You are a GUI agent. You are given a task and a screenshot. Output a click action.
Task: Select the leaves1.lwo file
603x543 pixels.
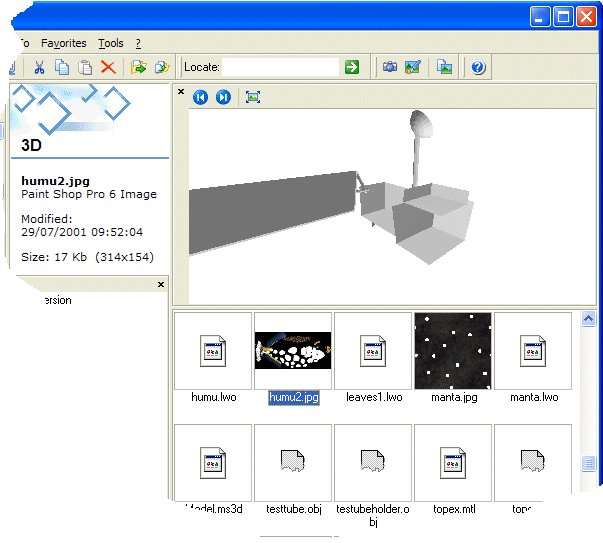point(373,351)
